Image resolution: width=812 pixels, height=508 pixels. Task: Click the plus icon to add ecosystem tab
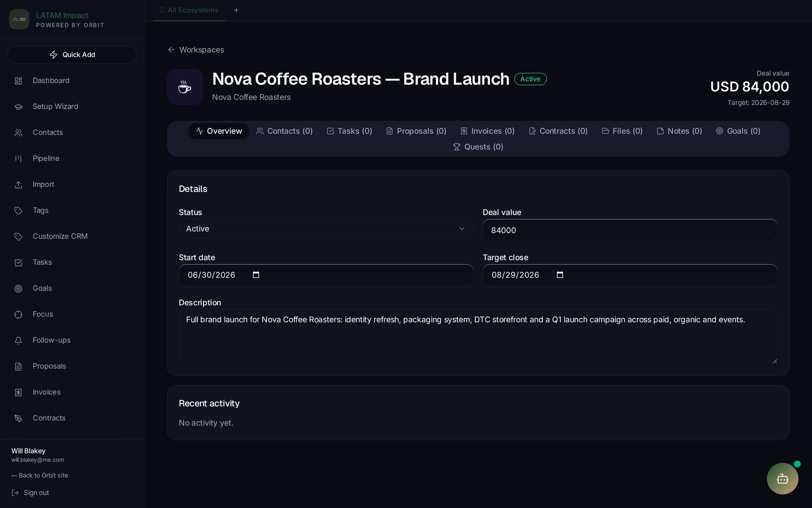click(x=236, y=10)
